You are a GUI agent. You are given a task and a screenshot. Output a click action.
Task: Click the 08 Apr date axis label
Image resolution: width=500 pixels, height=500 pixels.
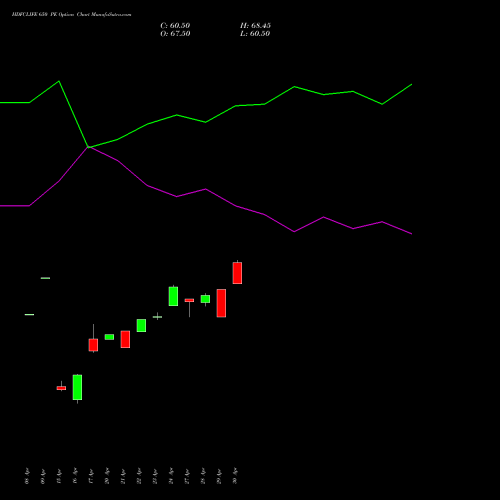(27, 476)
